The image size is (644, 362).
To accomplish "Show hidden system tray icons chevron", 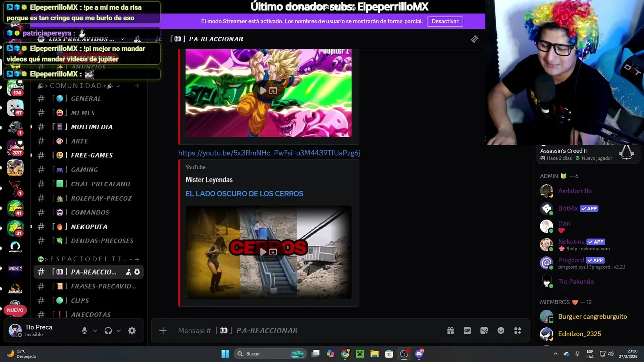I will click(555, 354).
